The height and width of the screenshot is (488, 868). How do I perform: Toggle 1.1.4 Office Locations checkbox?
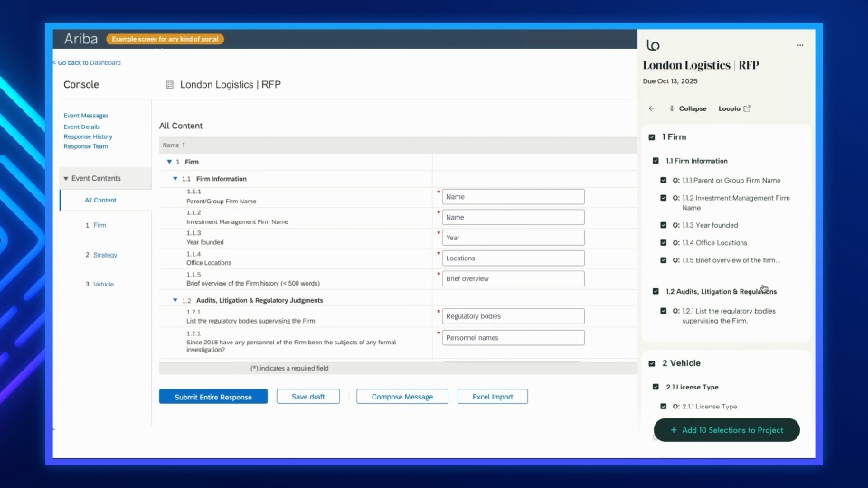tap(663, 243)
